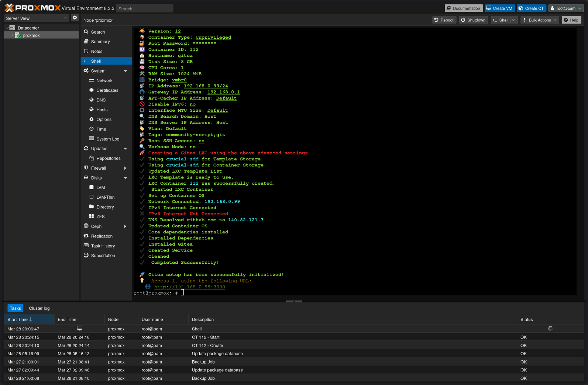Click the Replication icon
The height and width of the screenshot is (385, 588).
(x=86, y=236)
